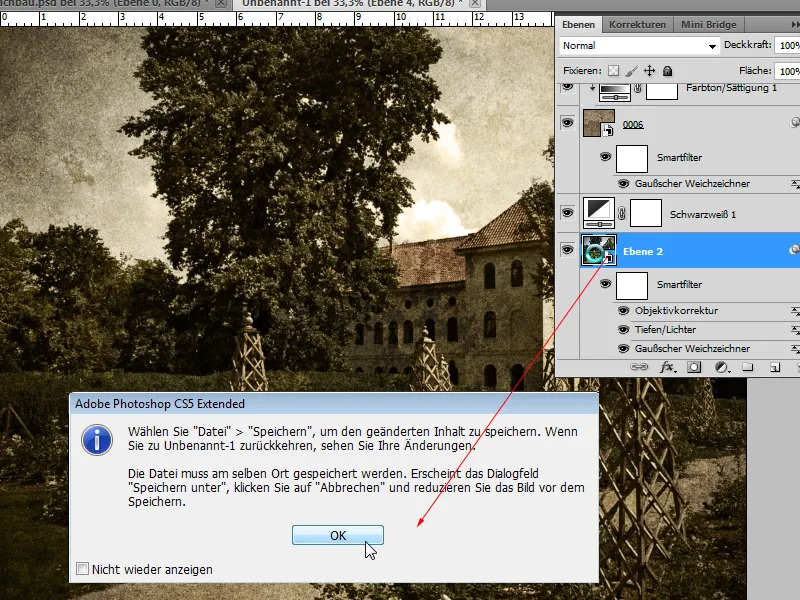Click the Deckkraft opacity value field
Image resolution: width=800 pixels, height=600 pixels.
tap(787, 45)
